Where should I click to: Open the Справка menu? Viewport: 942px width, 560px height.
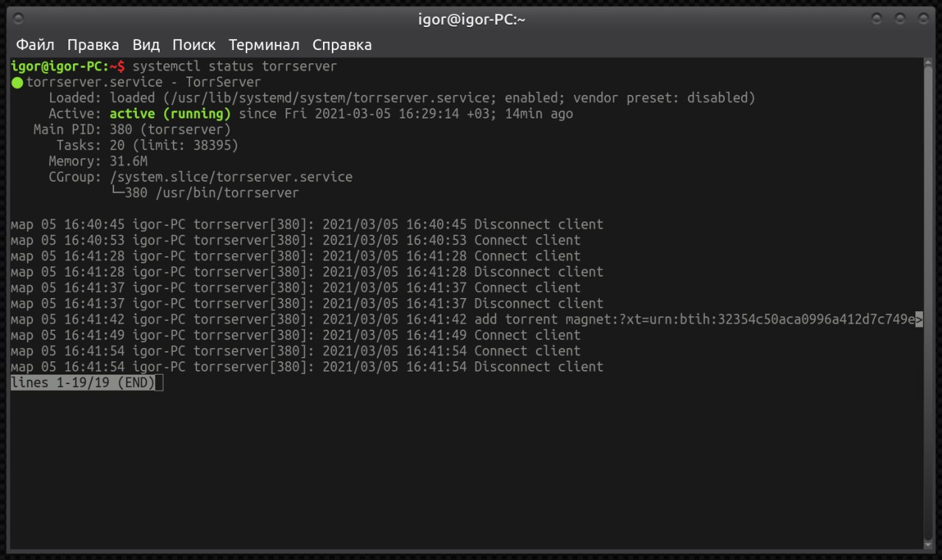341,45
